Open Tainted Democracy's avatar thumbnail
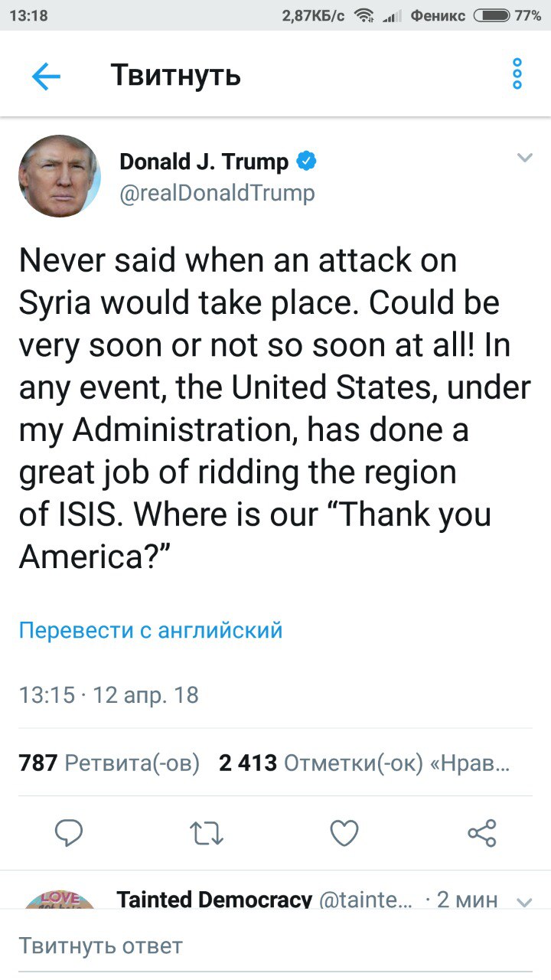The width and height of the screenshot is (551, 980). tap(60, 900)
